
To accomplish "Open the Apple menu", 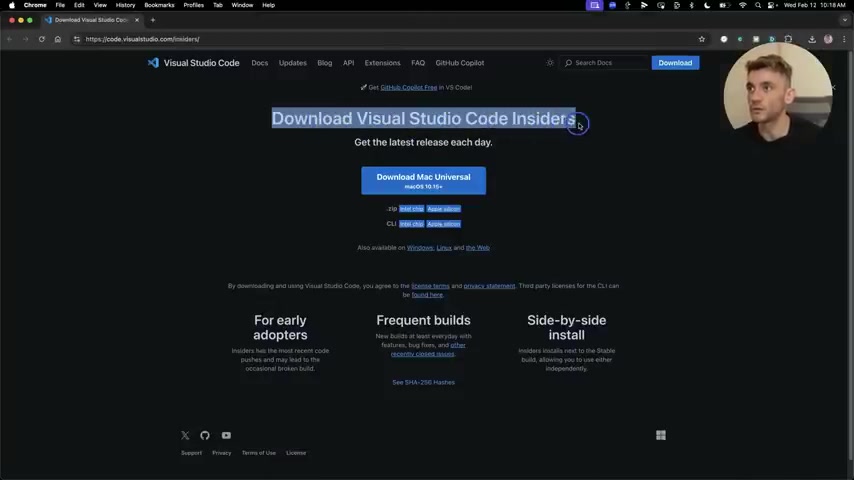I will click(11, 5).
